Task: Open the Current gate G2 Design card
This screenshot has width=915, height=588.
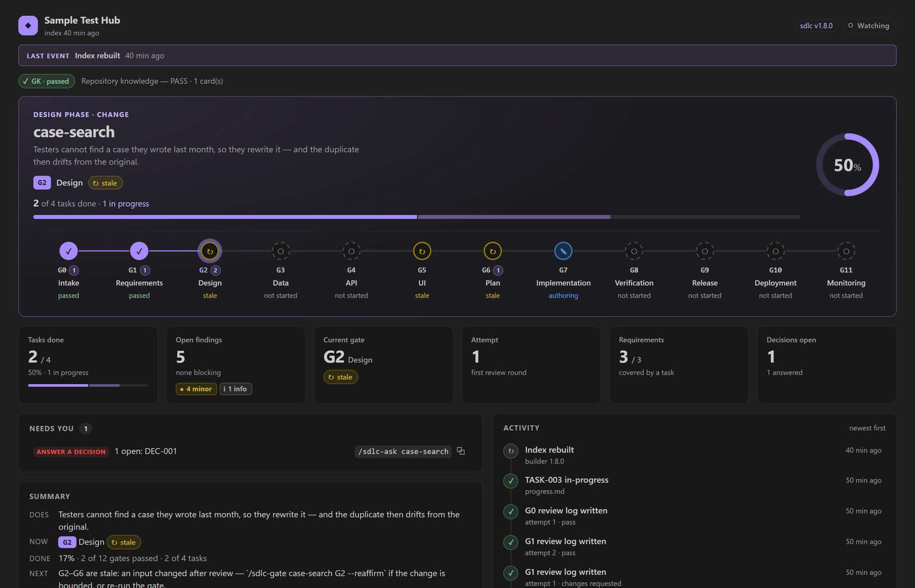Action: tap(383, 365)
